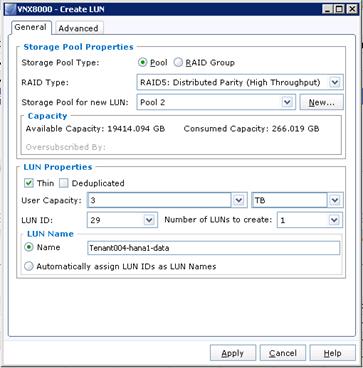The width and height of the screenshot is (363, 368).
Task: Enable the Deduplicated checkbox
Action: tap(64, 183)
